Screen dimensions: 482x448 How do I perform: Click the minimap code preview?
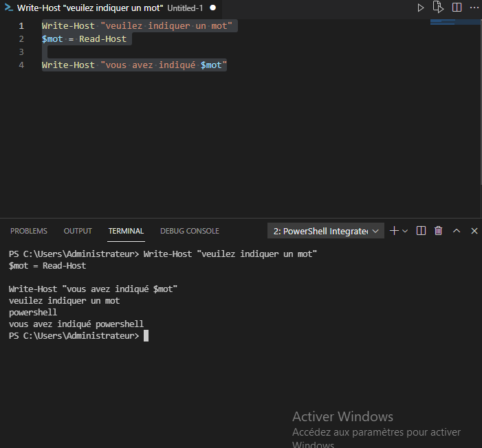[x=447, y=23]
